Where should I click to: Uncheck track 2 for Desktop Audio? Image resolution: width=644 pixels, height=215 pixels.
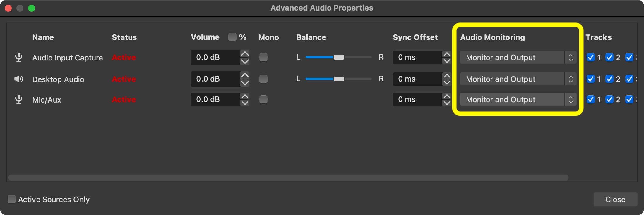point(609,79)
